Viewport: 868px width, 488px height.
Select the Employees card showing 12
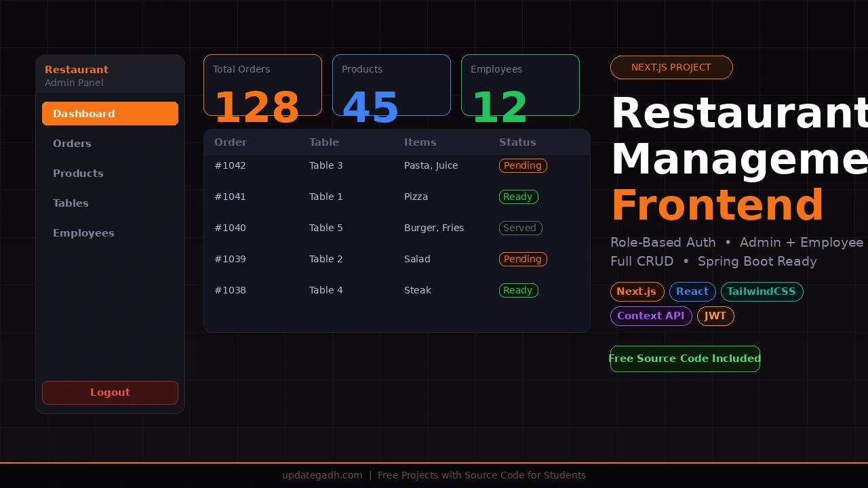click(x=520, y=85)
